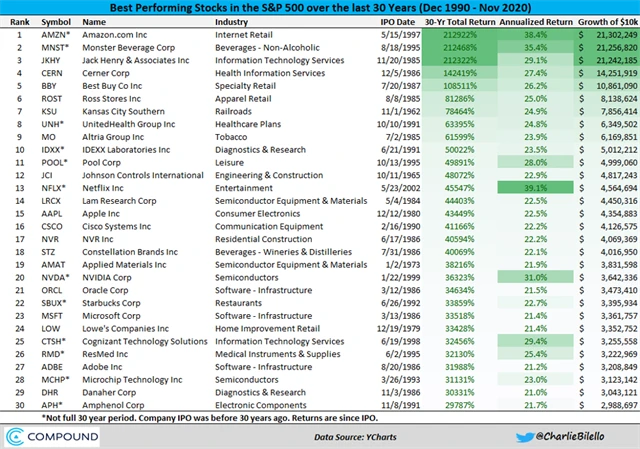Click the 29.4% annualized return cell

tap(536, 341)
